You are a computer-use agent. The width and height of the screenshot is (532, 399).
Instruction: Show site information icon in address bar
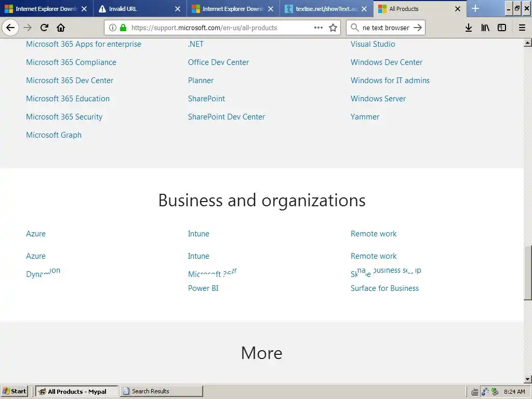point(113,28)
